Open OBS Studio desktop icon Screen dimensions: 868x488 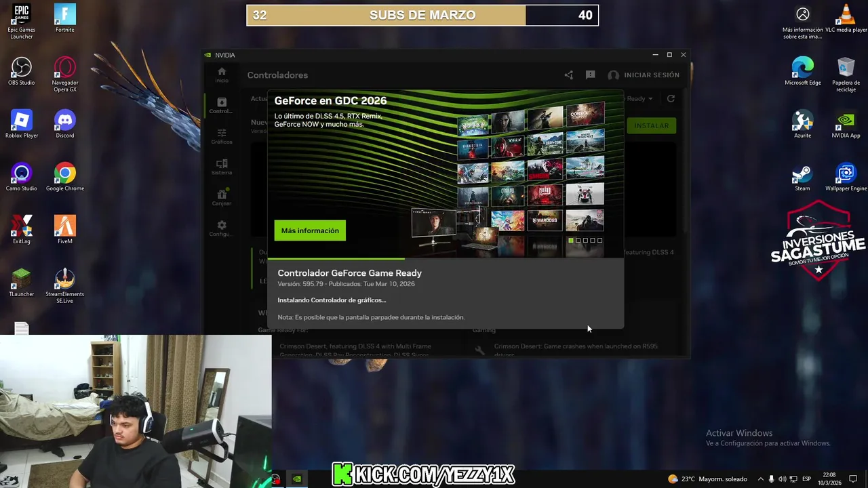(22, 71)
